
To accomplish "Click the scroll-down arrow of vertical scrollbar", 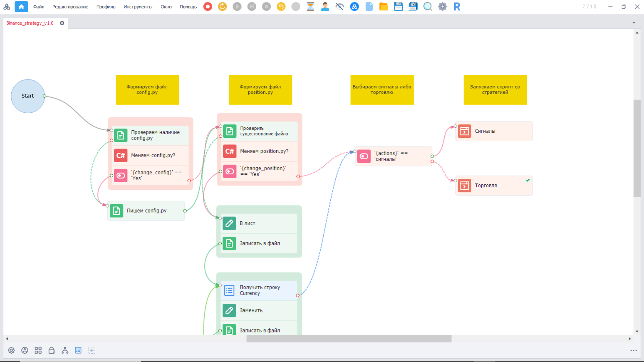I will coord(637,331).
